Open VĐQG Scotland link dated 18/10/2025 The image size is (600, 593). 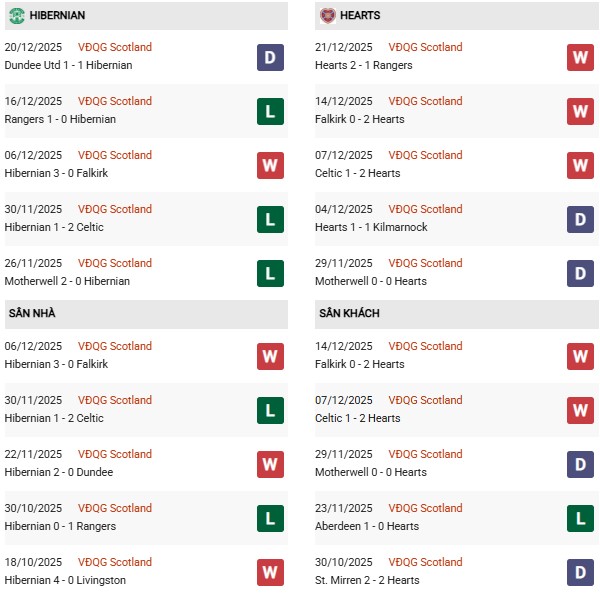click(115, 562)
